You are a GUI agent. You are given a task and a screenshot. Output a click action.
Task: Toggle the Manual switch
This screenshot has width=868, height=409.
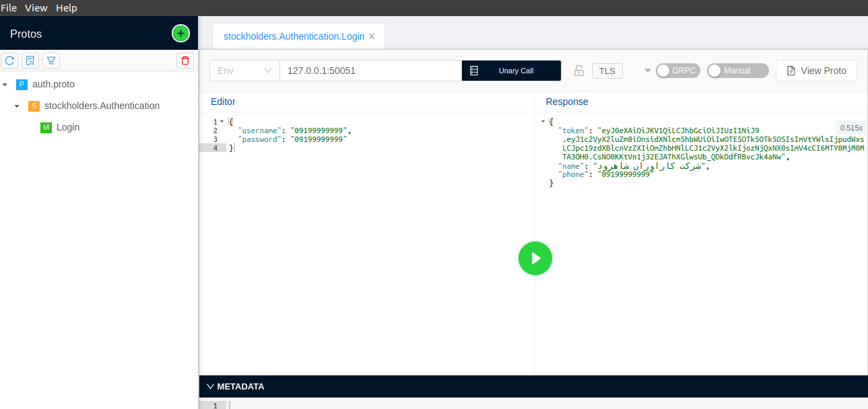[x=738, y=71]
